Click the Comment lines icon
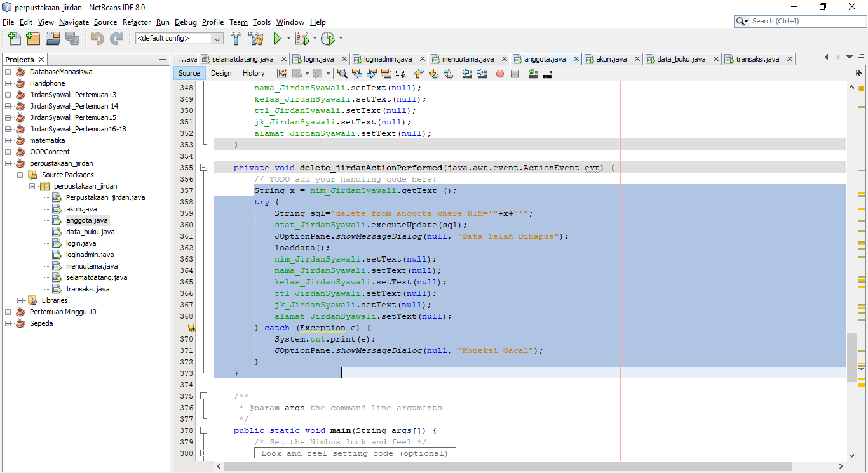Viewport: 868px width, 473px height. pyautogui.click(x=532, y=74)
